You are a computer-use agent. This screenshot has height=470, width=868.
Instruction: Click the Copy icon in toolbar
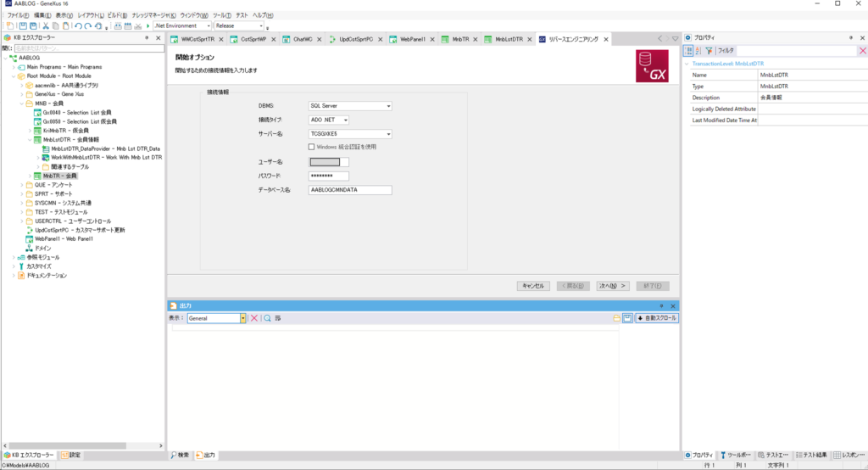point(56,26)
